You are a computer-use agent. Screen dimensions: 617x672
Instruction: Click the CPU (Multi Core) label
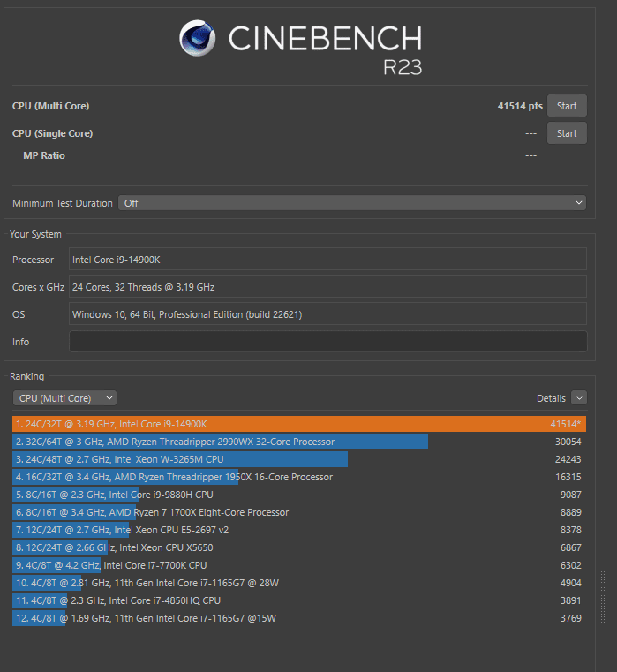(x=50, y=106)
